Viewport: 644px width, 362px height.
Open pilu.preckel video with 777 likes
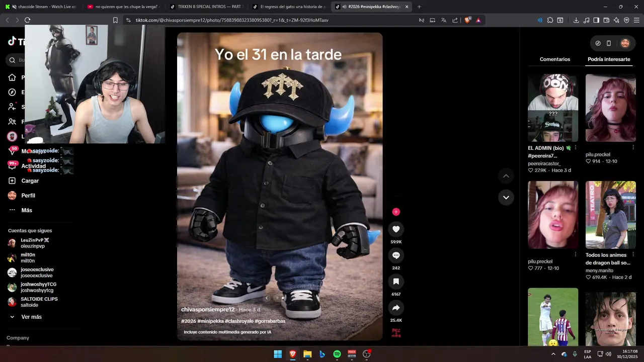click(x=553, y=215)
